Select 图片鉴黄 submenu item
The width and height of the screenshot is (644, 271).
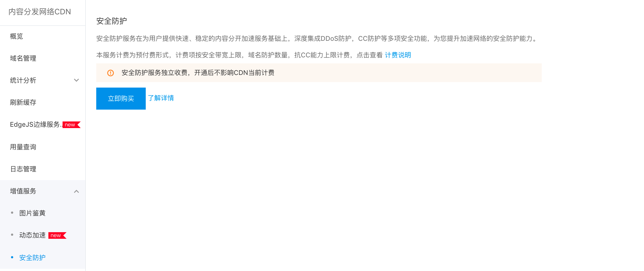pos(43,213)
